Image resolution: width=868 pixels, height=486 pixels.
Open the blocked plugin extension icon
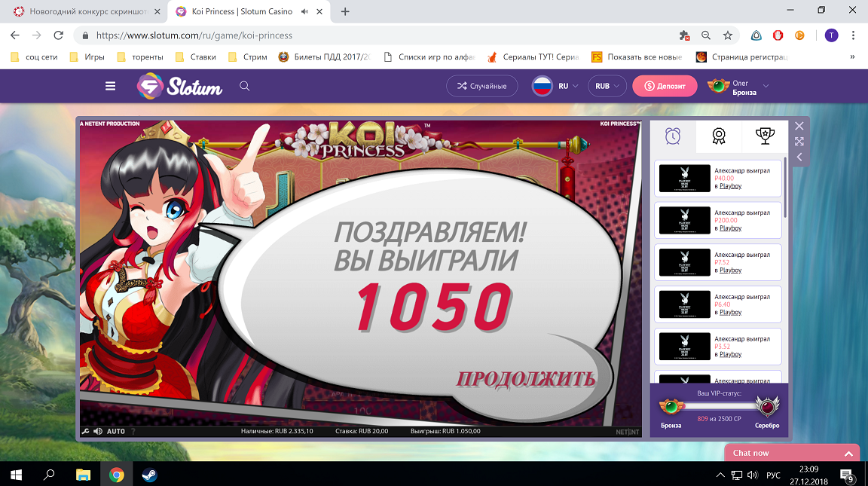coord(684,35)
